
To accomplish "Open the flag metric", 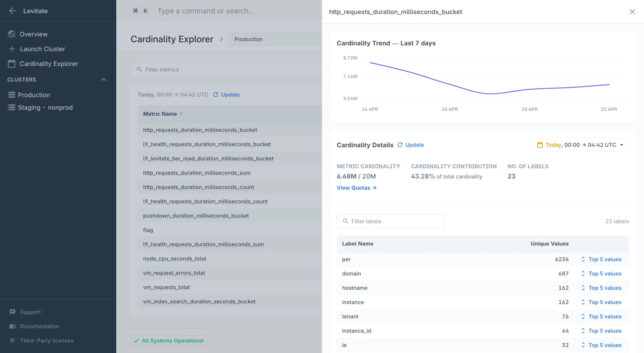I will coord(148,230).
